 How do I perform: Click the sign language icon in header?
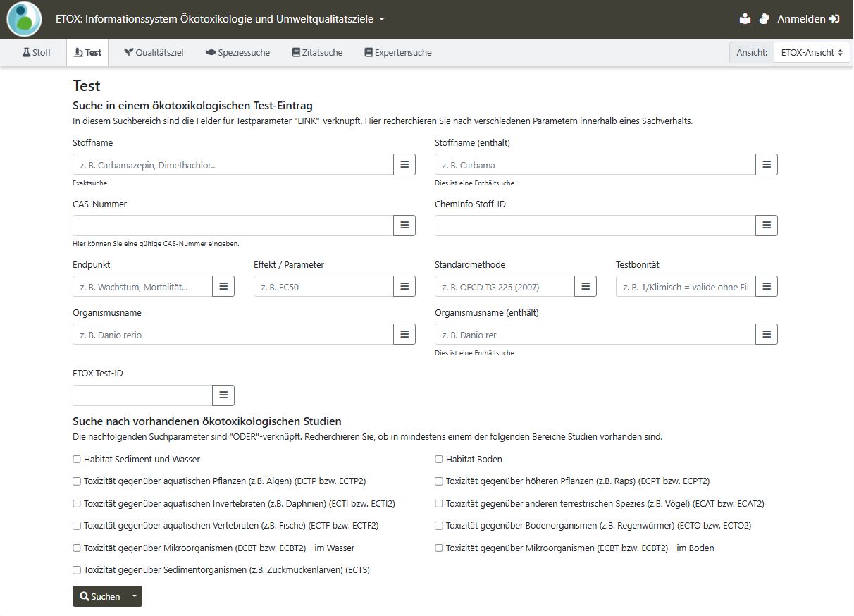tap(764, 19)
